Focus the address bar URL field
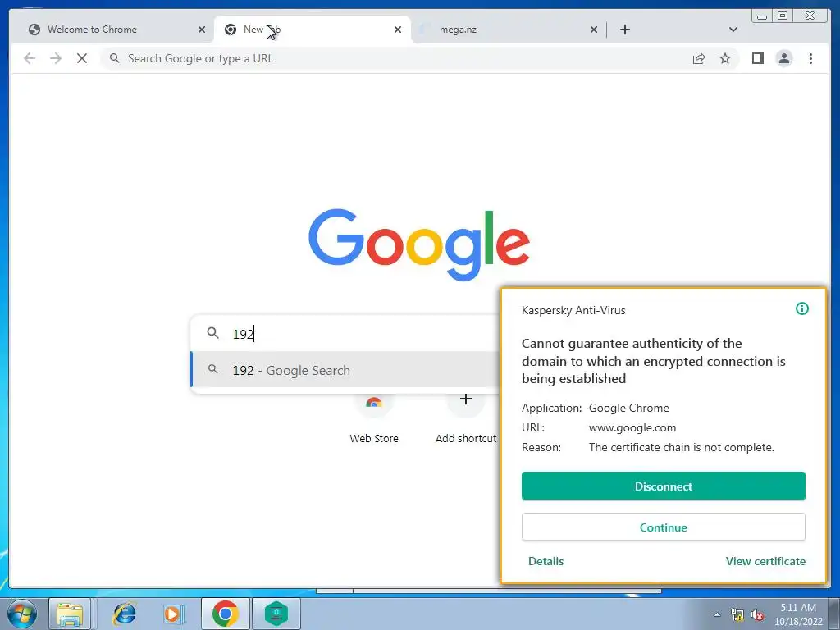Viewport: 840px width, 630px height. click(x=396, y=58)
